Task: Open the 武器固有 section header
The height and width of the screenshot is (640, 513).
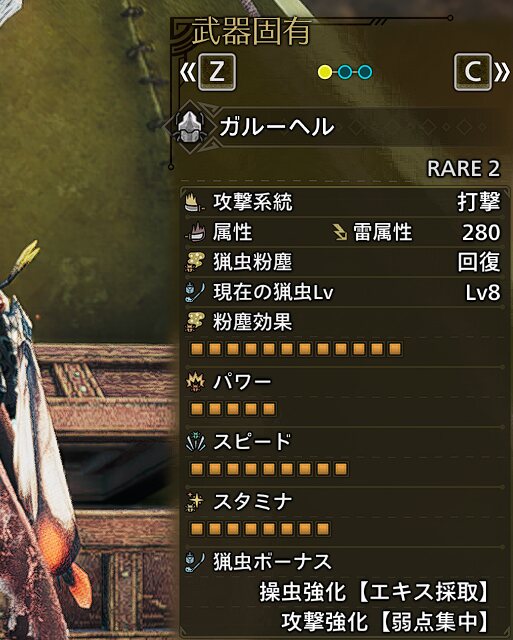Action: [251, 31]
